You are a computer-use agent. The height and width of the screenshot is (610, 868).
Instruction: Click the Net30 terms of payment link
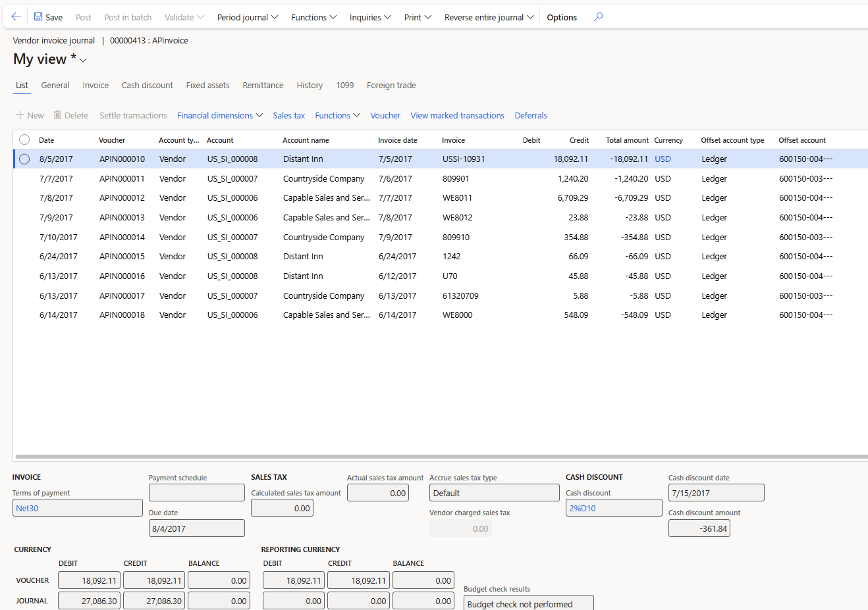(x=27, y=508)
